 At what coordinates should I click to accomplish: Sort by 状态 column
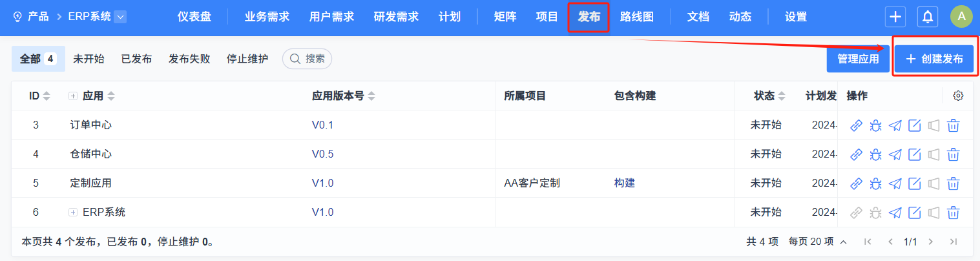tap(782, 96)
